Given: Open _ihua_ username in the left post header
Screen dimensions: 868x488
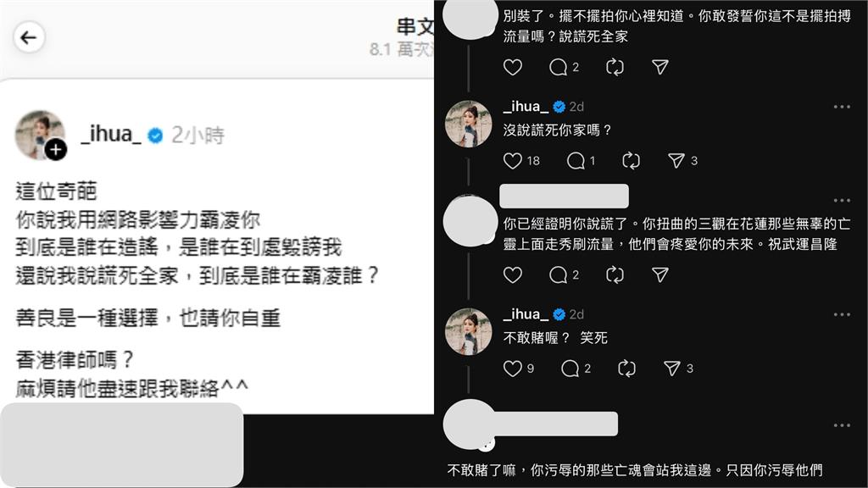Looking at the screenshot, I should click(111, 135).
